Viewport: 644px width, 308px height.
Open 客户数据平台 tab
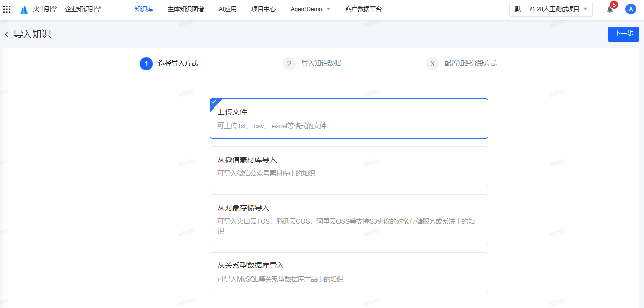coord(364,9)
